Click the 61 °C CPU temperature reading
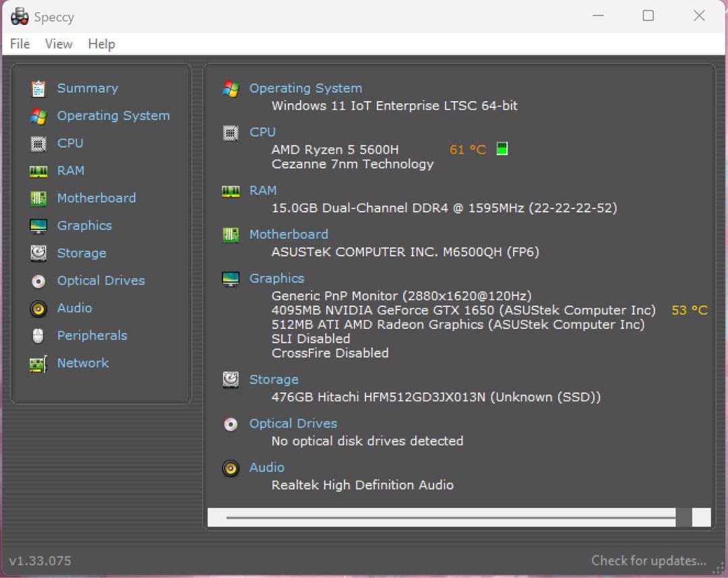728x578 pixels. (x=468, y=150)
